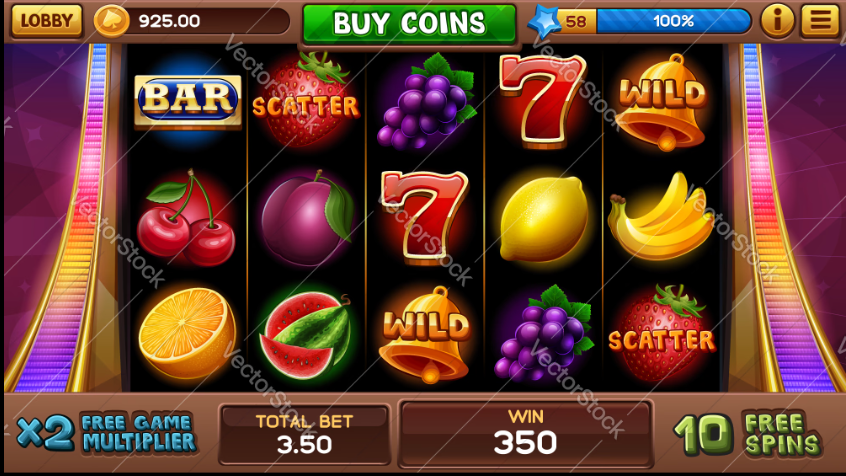Screen dimensions: 846x476
Task: Tap the orange slice symbol
Action: coord(187,333)
